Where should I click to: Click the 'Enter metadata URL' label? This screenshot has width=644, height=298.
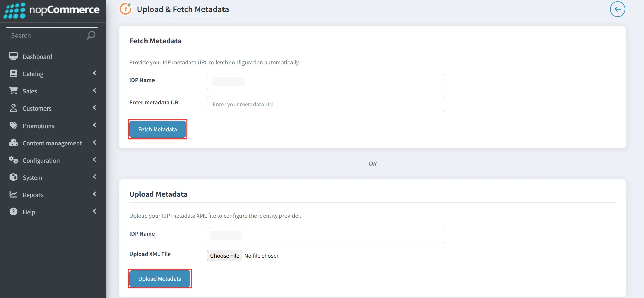click(x=155, y=102)
